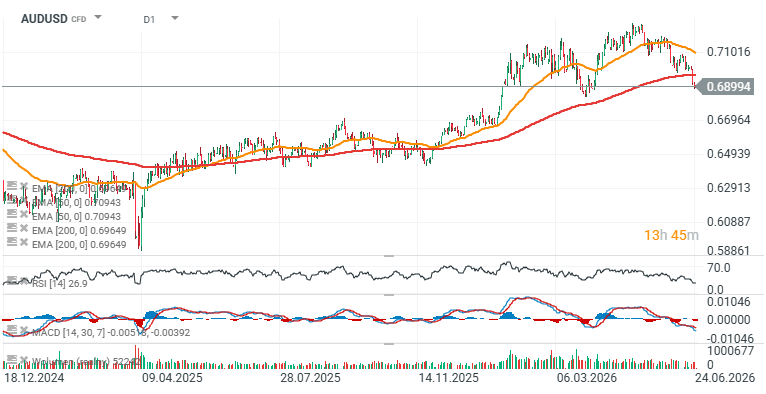Open the AUDUSD symbol dropdown arrow
This screenshot has width=766, height=394.
pos(98,18)
